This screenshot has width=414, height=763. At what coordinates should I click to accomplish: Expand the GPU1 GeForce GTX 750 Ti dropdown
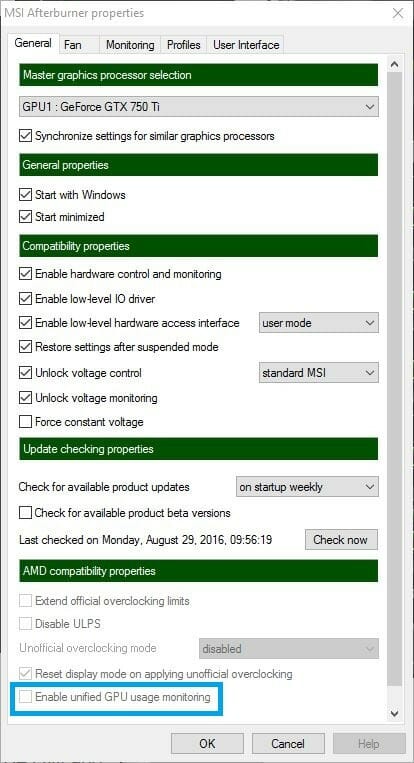(x=198, y=107)
